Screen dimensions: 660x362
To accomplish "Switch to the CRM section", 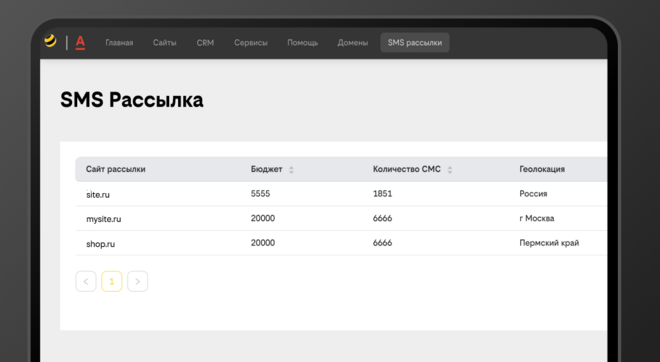I will click(x=205, y=43).
